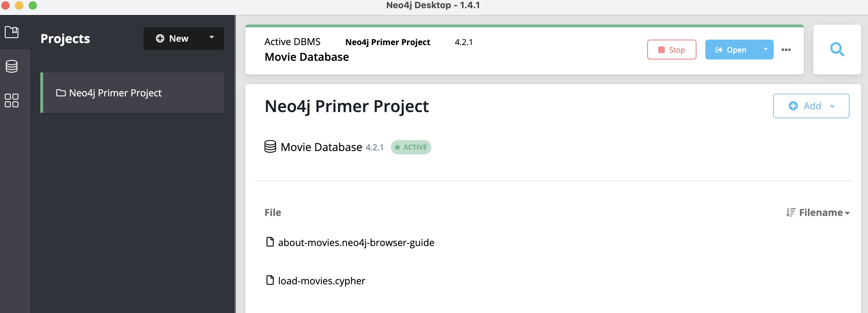Click the plus icon in Add button

(x=793, y=106)
